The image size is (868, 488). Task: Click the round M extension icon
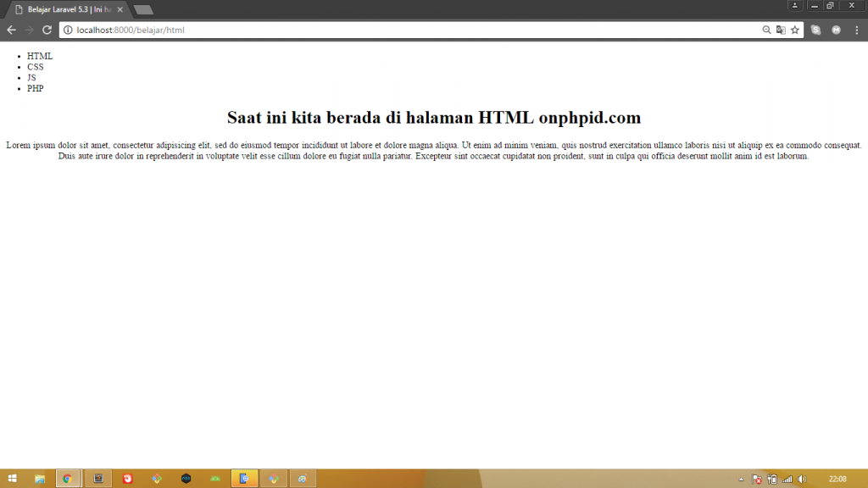pos(837,30)
